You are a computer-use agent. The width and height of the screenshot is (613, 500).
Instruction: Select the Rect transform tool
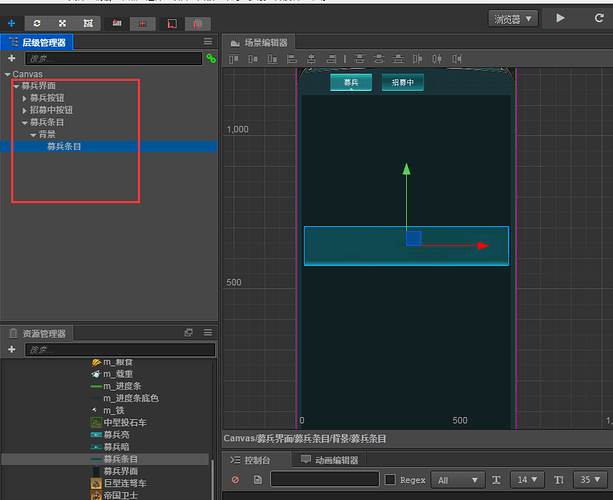(88, 22)
